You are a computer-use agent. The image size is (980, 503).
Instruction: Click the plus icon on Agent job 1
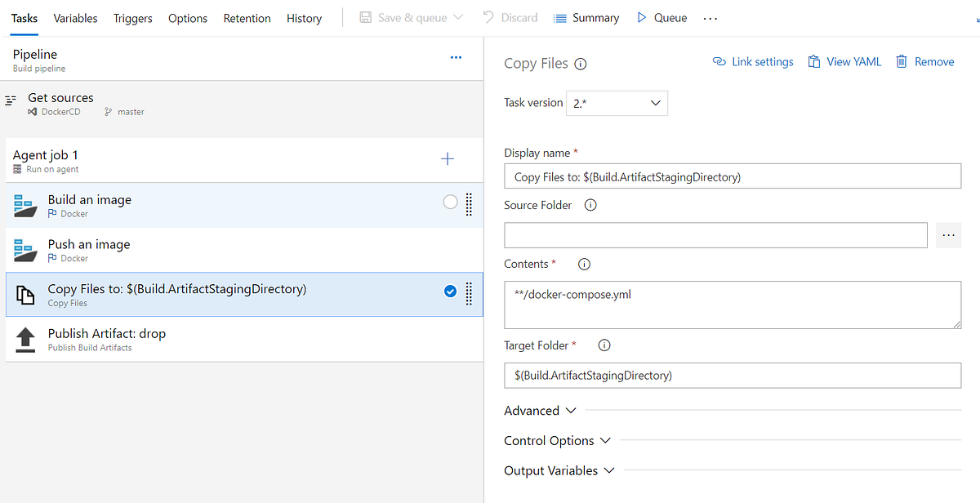(448, 158)
